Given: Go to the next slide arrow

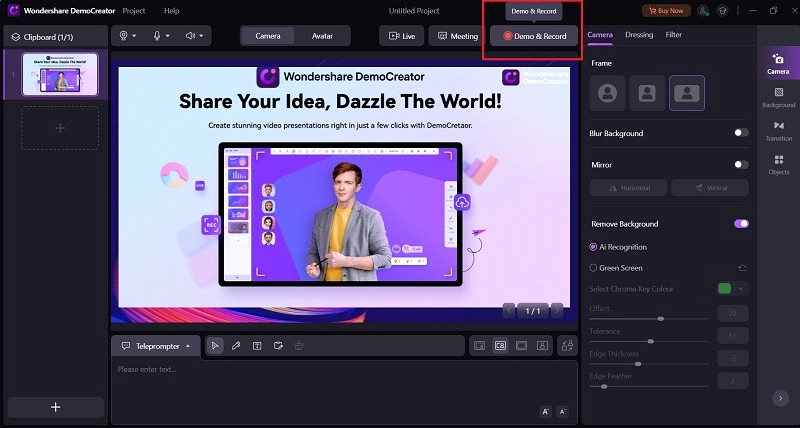Looking at the screenshot, I should (x=557, y=310).
